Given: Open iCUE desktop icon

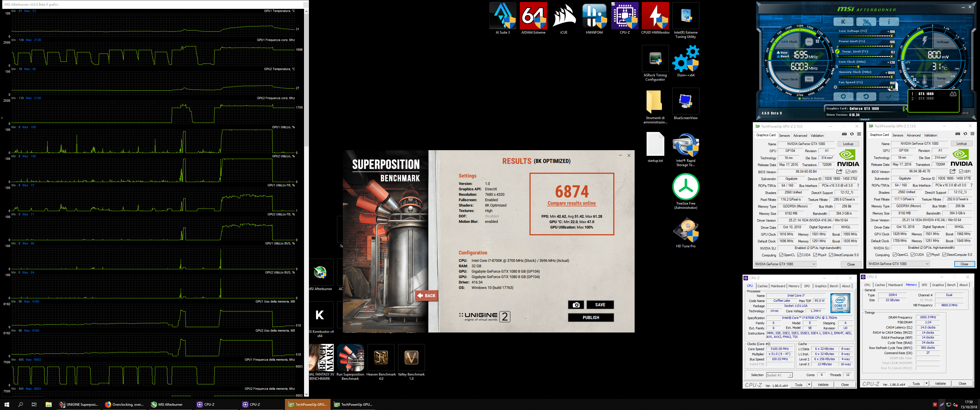Looking at the screenshot, I should pos(564,18).
